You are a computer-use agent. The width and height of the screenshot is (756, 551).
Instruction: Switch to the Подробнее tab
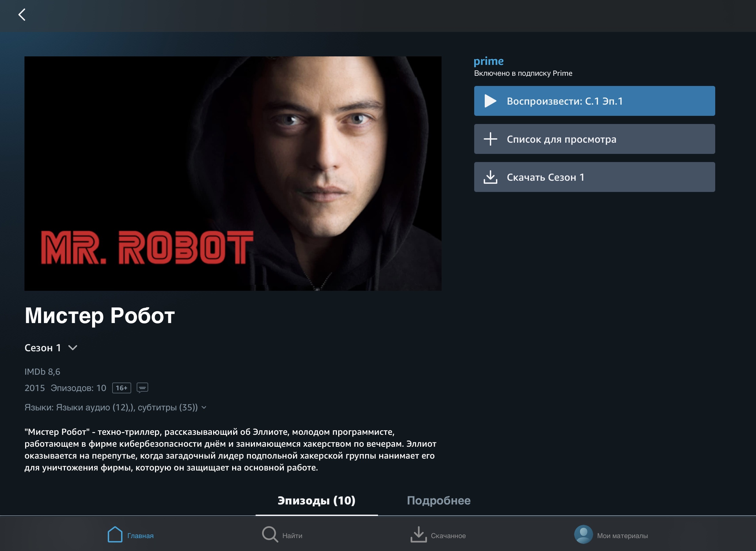[x=439, y=501]
